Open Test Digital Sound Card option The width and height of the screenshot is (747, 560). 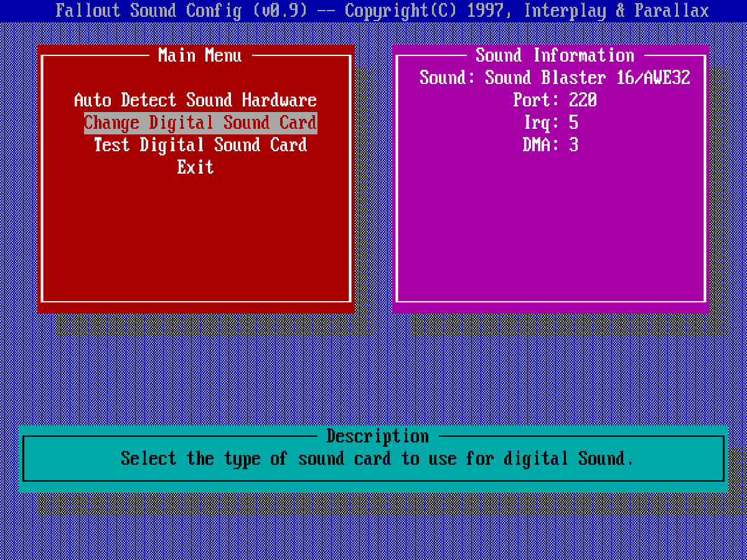(200, 145)
